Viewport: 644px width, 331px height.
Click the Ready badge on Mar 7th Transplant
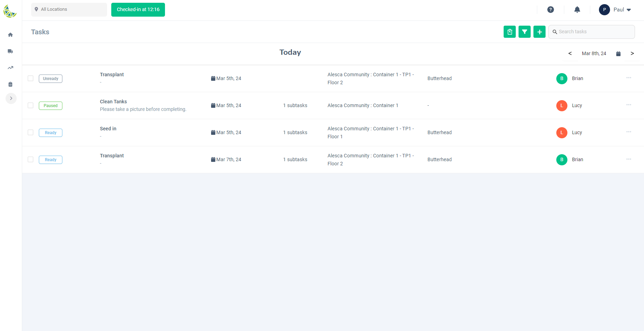tap(51, 160)
